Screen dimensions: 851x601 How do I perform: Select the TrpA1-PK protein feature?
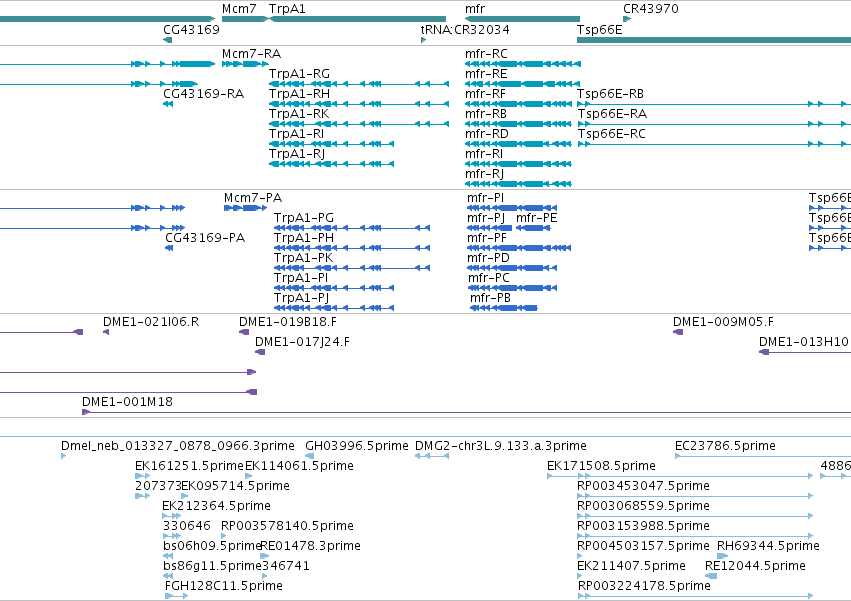352,268
